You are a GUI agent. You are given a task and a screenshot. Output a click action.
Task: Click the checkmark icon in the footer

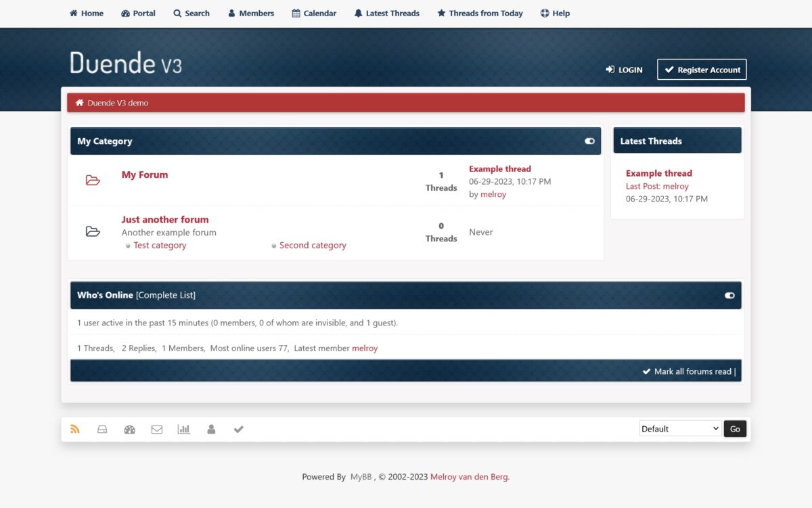(238, 428)
